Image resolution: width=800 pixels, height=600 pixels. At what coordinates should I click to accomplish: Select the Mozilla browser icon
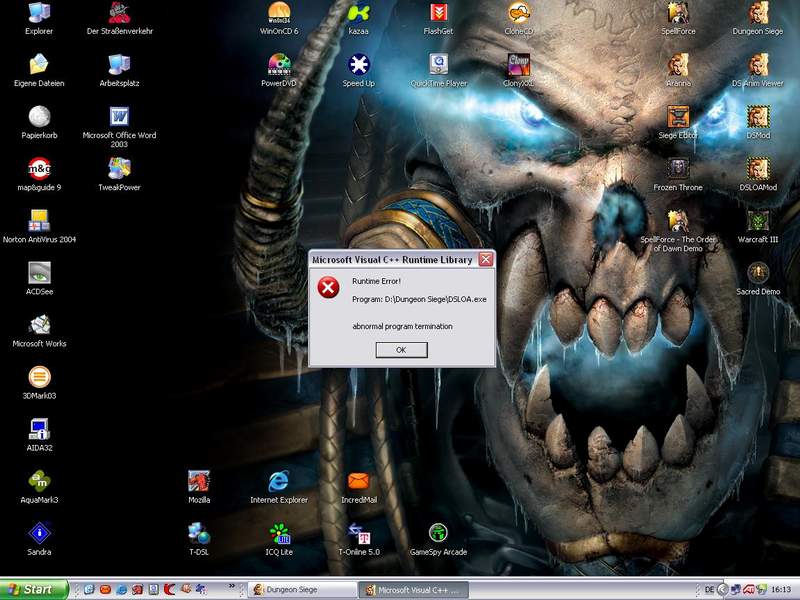(199, 481)
